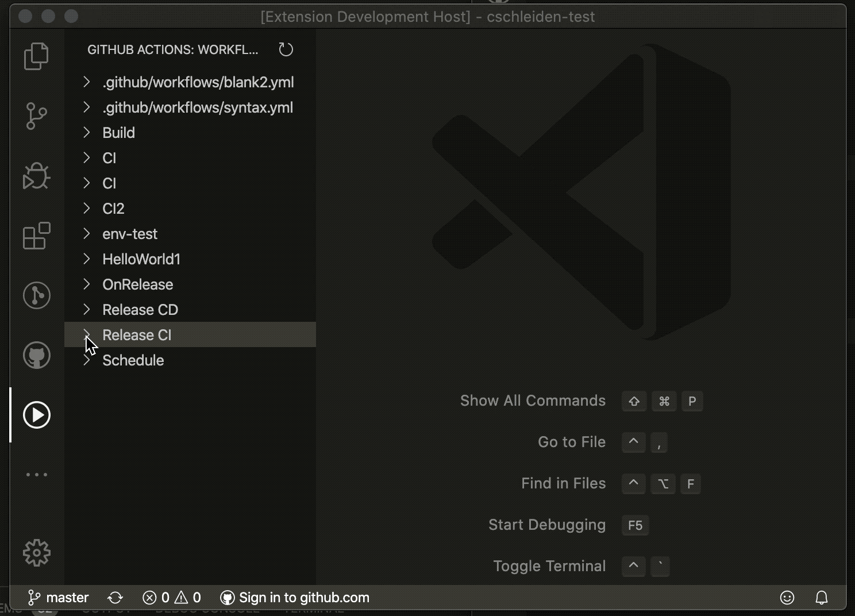The width and height of the screenshot is (855, 616).
Task: Open the Extensions view
Action: coord(36,236)
